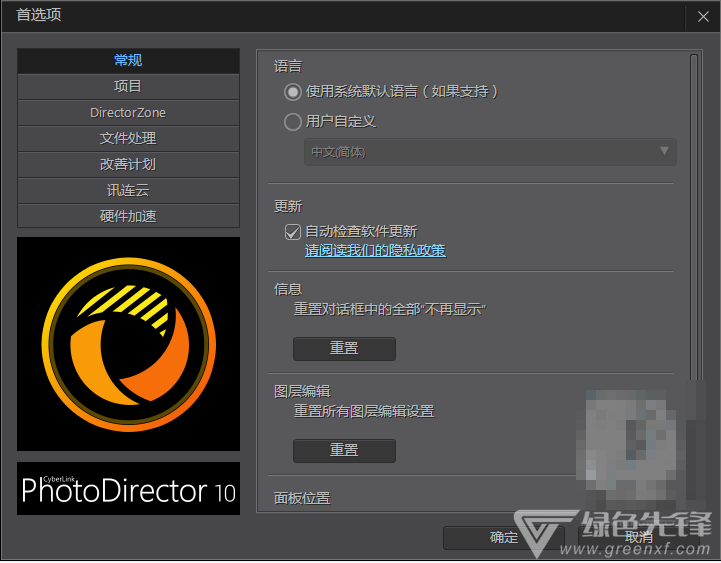Click the 取消 button

point(639,538)
